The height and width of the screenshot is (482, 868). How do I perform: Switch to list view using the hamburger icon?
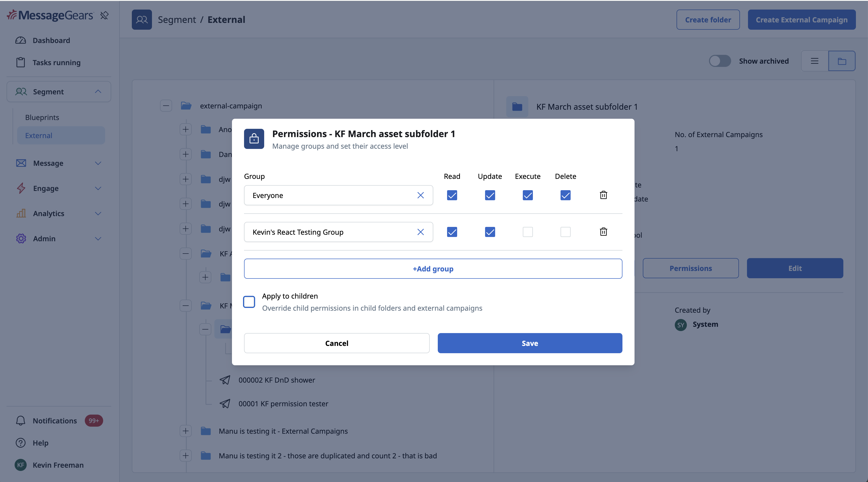(814, 61)
